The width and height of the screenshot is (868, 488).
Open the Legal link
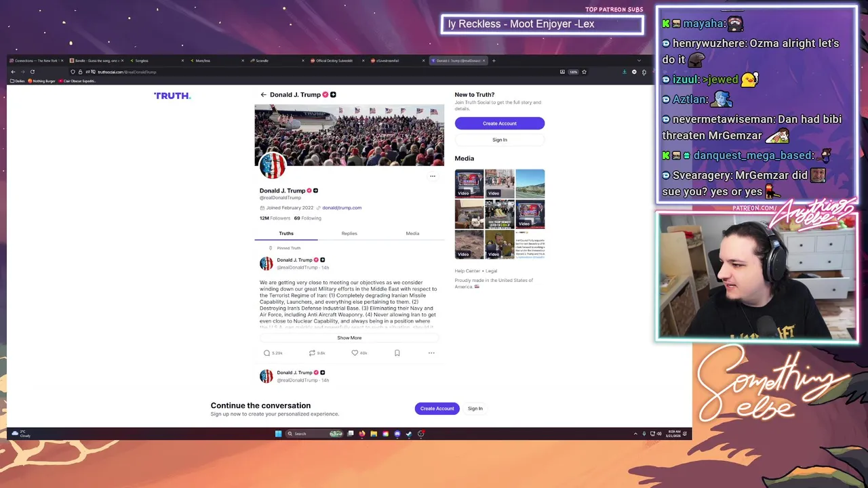[491, 271]
